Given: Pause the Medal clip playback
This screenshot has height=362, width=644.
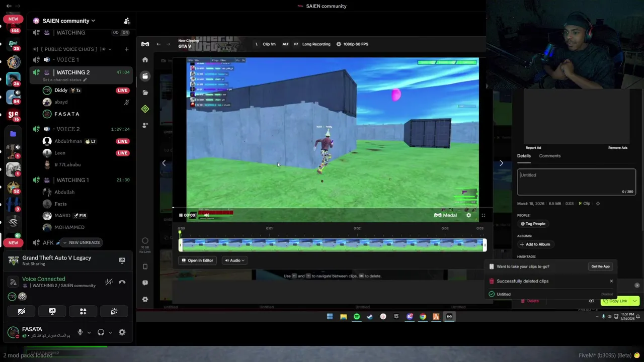Looking at the screenshot, I should (x=181, y=215).
